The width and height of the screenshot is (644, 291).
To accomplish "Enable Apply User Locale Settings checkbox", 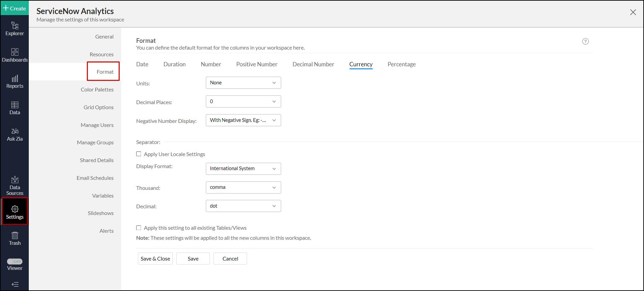I will tap(139, 154).
